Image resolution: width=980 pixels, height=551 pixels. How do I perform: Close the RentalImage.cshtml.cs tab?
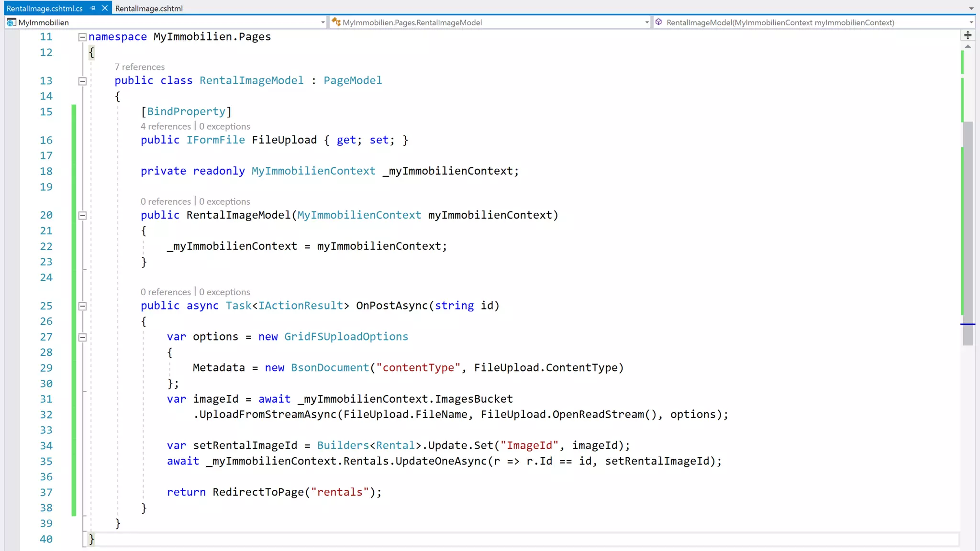click(x=105, y=8)
